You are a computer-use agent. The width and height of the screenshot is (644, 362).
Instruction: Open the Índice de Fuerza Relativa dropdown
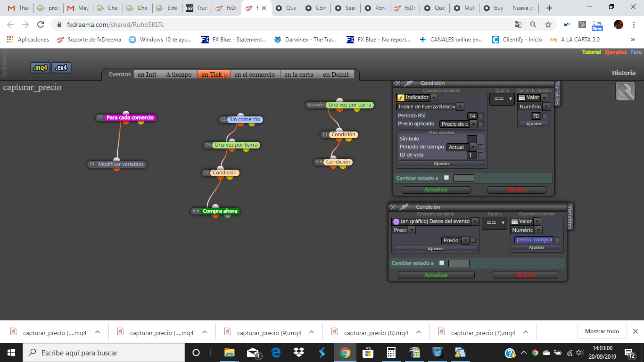pos(460,107)
